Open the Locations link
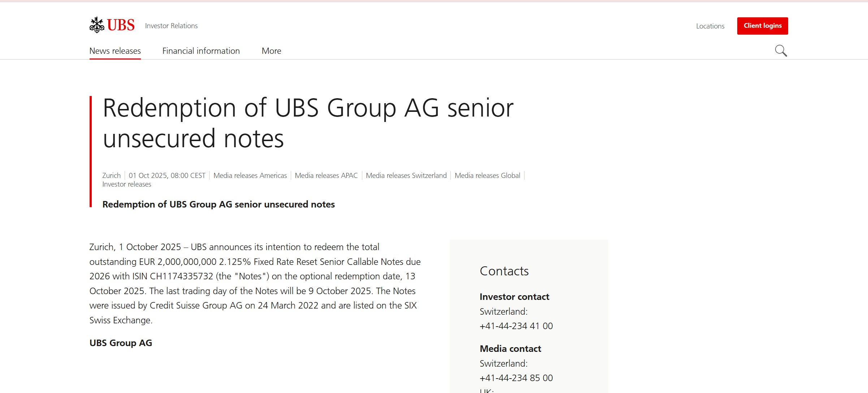Image resolution: width=868 pixels, height=393 pixels. pos(710,26)
